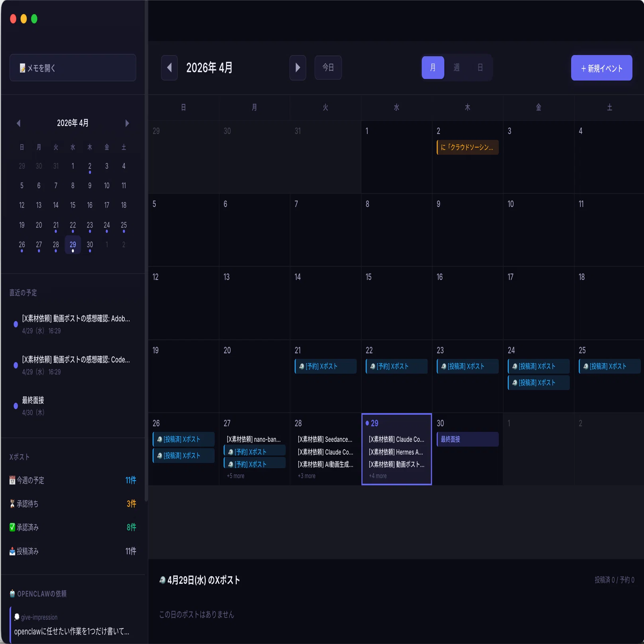The image size is (644, 644).
Task: Select day 15 in sidebar mini calendar
Action: [73, 205]
